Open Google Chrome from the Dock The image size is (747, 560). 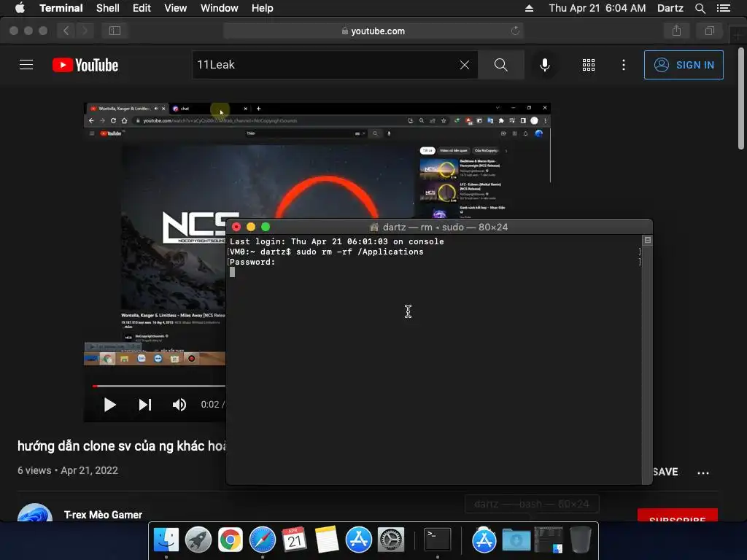coord(230,540)
